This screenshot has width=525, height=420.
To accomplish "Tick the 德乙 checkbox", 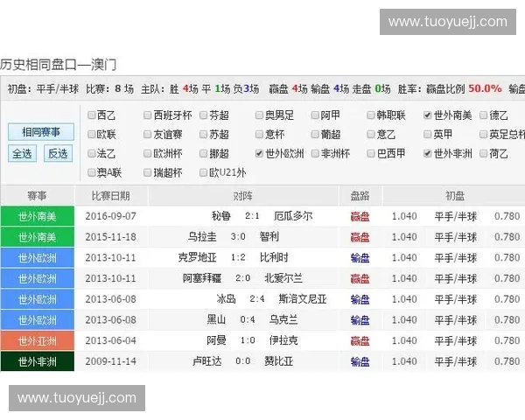I will [x=483, y=115].
